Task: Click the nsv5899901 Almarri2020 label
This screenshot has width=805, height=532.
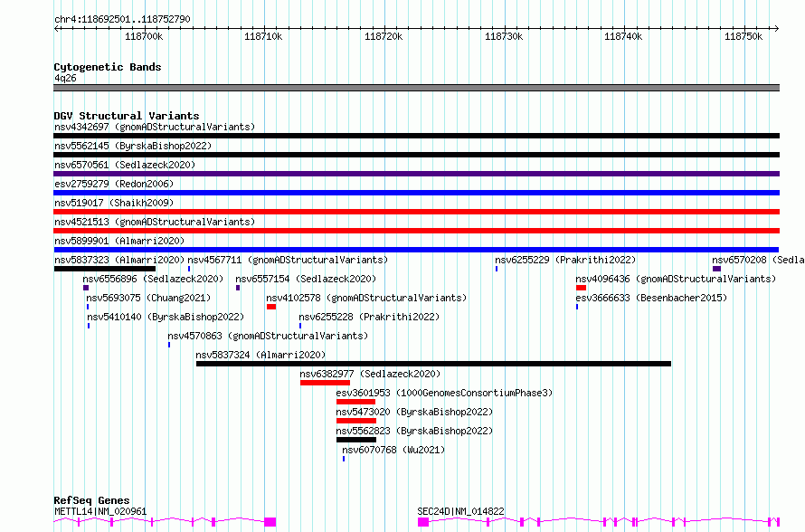Action: 119,241
